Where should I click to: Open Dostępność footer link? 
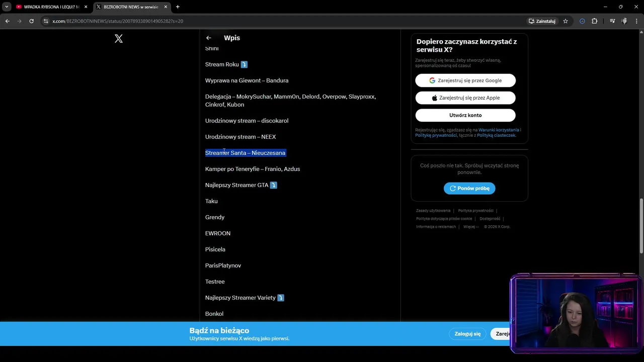(x=490, y=219)
